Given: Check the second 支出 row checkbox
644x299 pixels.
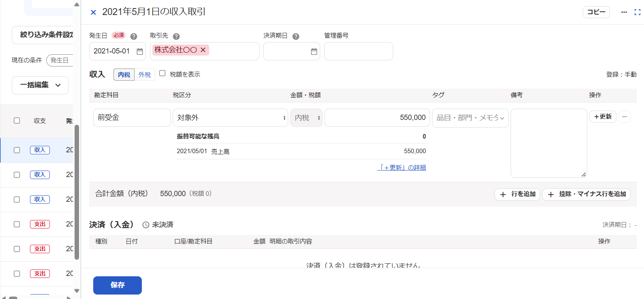Looking at the screenshot, I should [17, 249].
